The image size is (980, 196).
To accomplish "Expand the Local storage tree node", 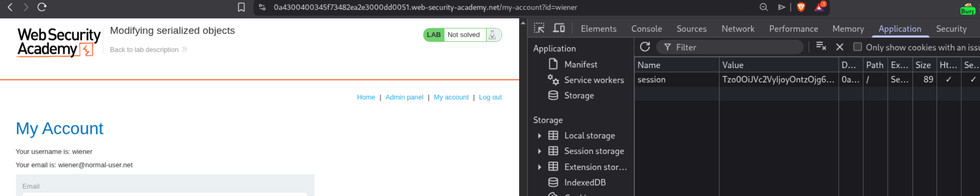I will [539, 136].
